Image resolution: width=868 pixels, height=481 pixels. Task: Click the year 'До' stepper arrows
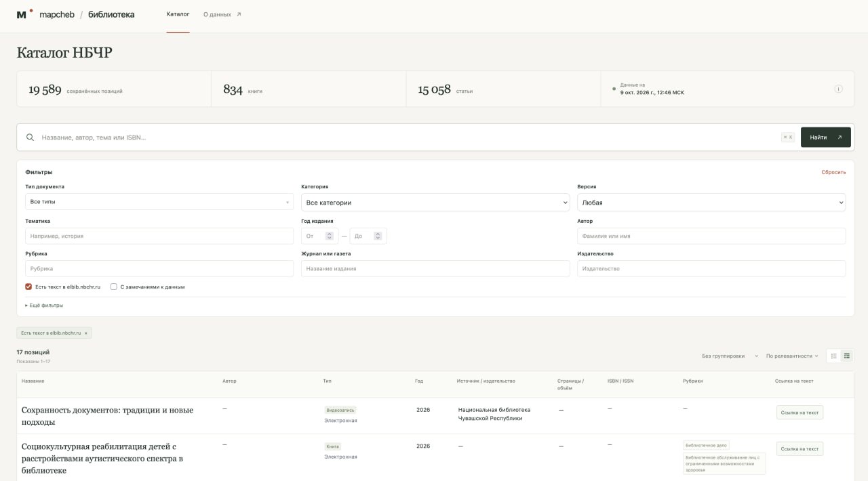[x=378, y=236]
